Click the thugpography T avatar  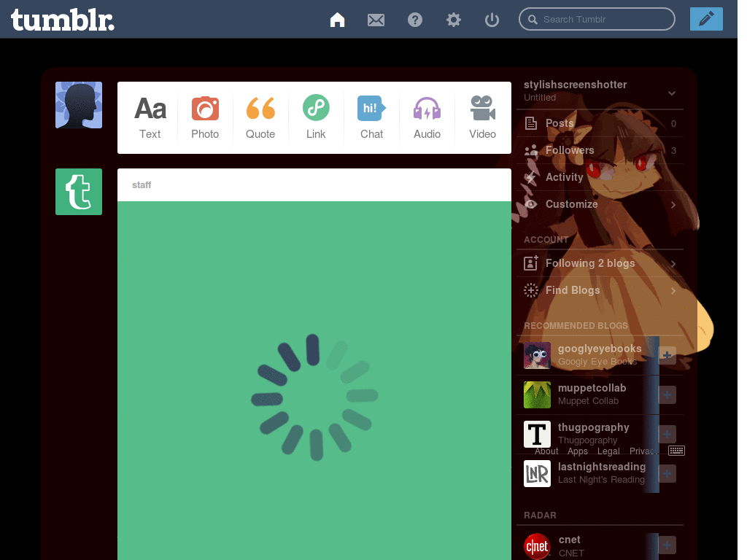[537, 434]
